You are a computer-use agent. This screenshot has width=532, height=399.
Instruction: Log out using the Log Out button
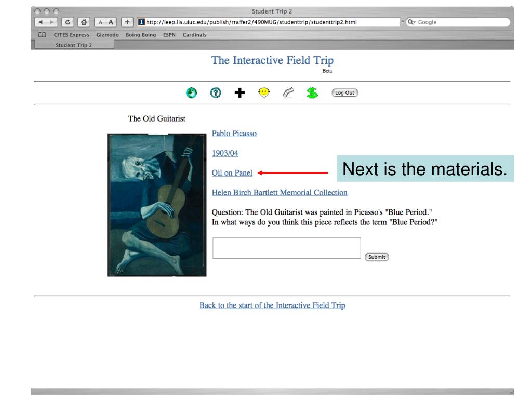pyautogui.click(x=345, y=92)
